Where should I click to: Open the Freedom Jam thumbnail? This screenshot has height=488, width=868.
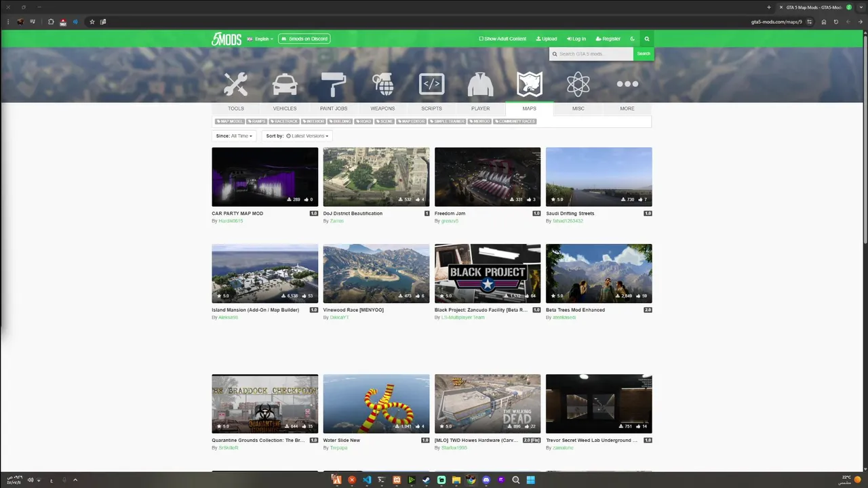tap(488, 177)
